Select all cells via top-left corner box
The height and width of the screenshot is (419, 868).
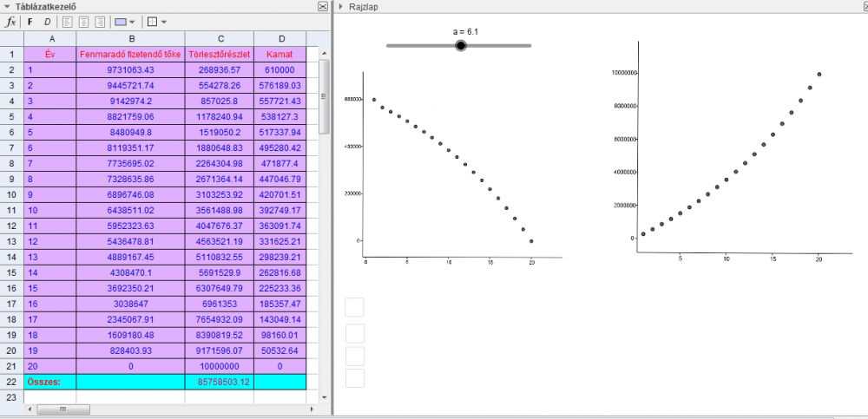coord(11,38)
